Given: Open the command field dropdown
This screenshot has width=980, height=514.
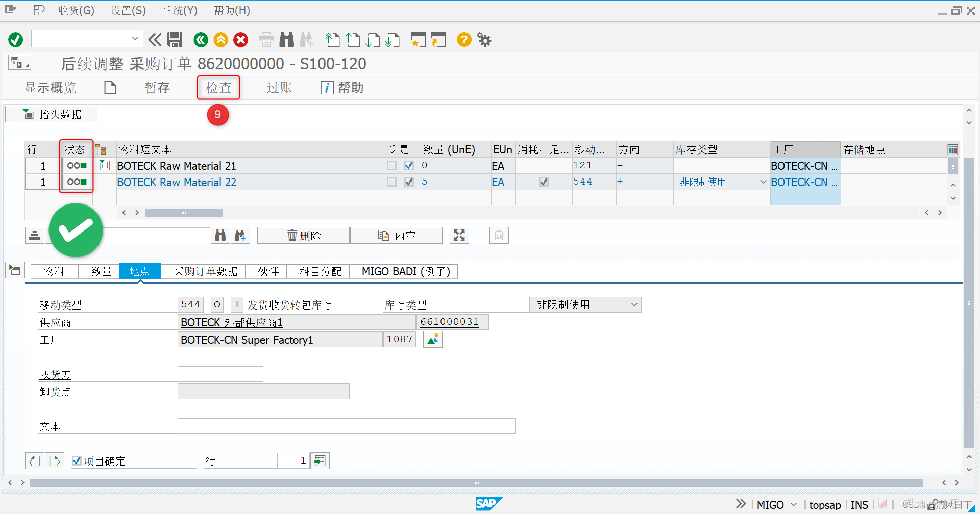Looking at the screenshot, I should 135,38.
